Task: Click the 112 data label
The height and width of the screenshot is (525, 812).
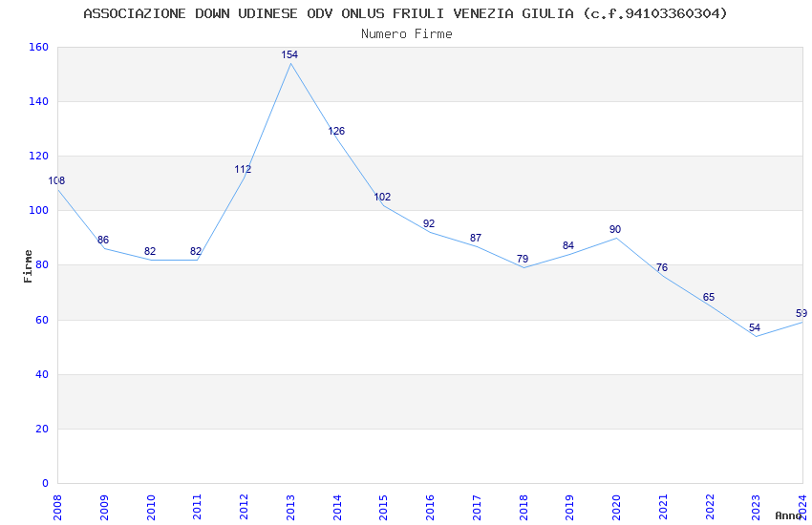Action: click(243, 169)
